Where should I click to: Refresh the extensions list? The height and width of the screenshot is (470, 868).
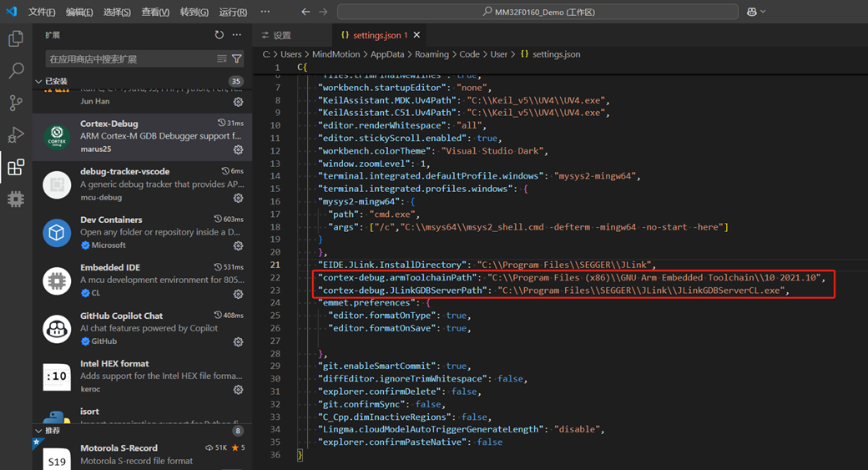pyautogui.click(x=219, y=35)
